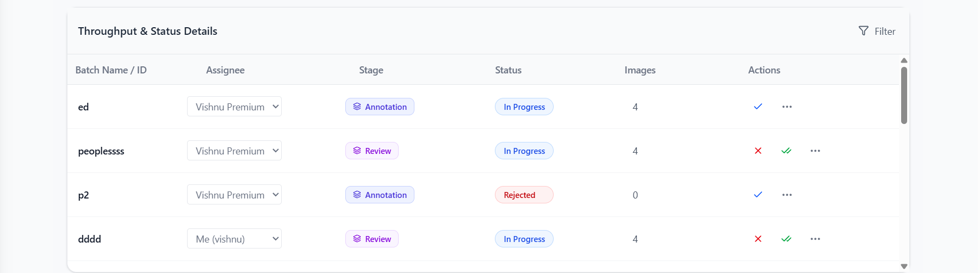980x273 pixels.
Task: Click Annotation stage badge for batch p2
Action: click(380, 195)
